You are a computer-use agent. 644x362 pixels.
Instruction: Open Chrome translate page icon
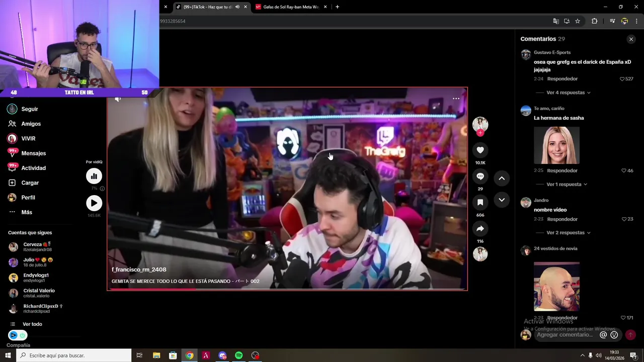(x=556, y=21)
